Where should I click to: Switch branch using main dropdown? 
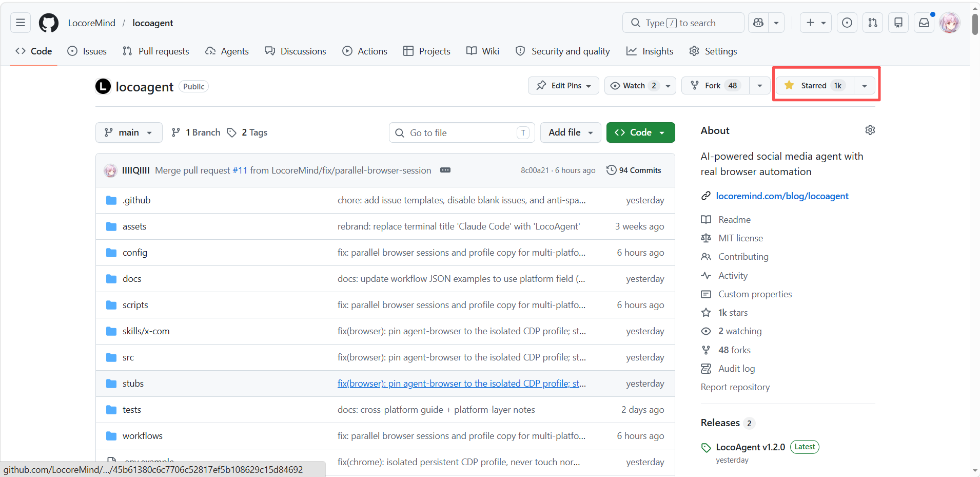[x=129, y=132]
